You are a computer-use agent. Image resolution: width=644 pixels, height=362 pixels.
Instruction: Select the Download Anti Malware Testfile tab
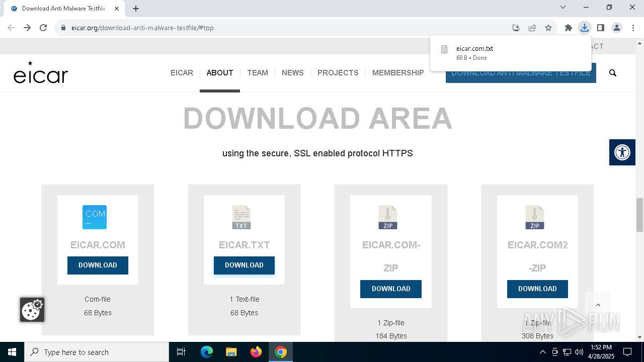[x=63, y=9]
